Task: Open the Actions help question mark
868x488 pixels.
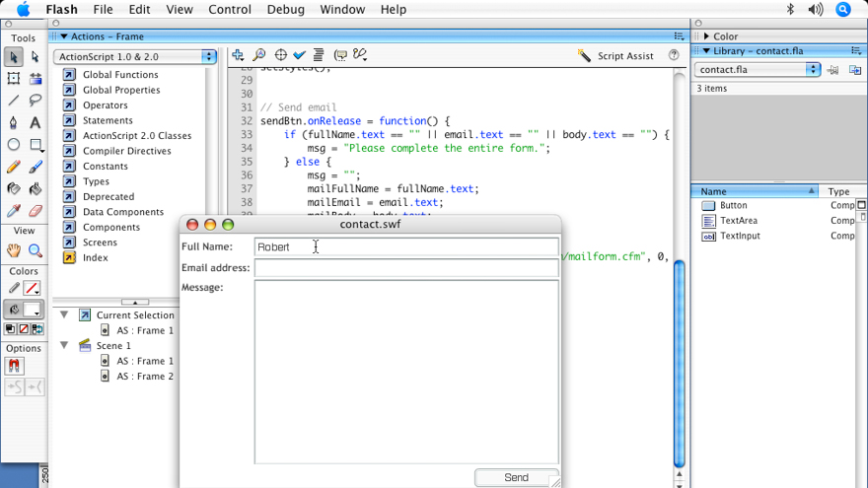Action: coord(674,55)
